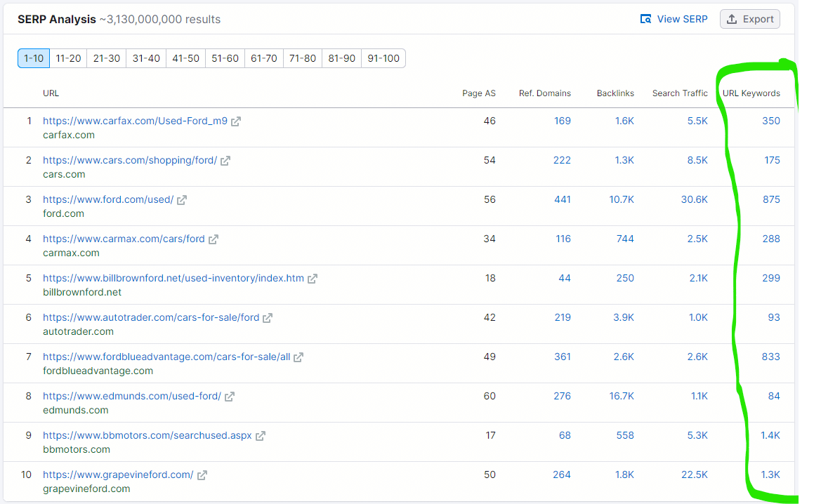Click 16.7K backlinks for edmunds.com
This screenshot has width=821, height=504.
click(x=622, y=396)
